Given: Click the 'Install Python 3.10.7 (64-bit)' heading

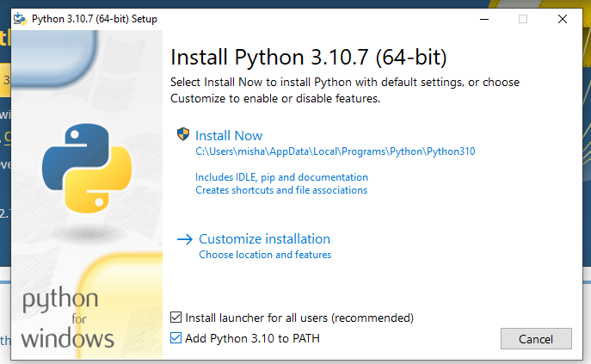Looking at the screenshot, I should pyautogui.click(x=308, y=58).
